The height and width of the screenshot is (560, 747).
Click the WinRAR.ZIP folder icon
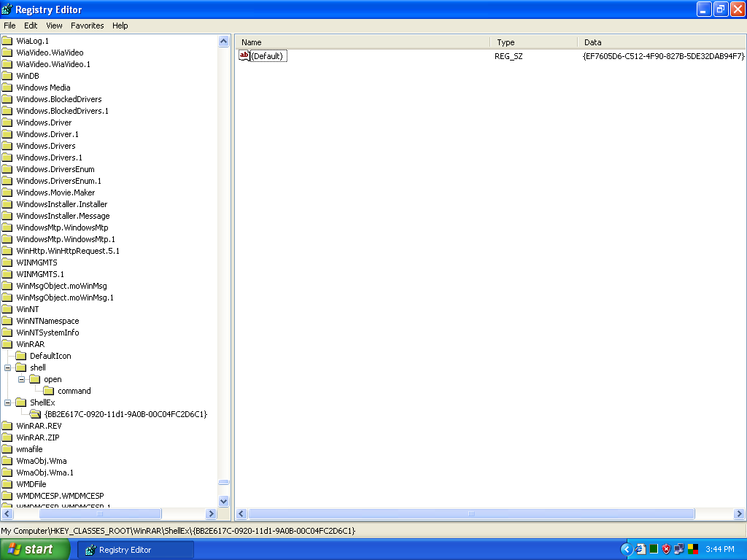point(7,437)
